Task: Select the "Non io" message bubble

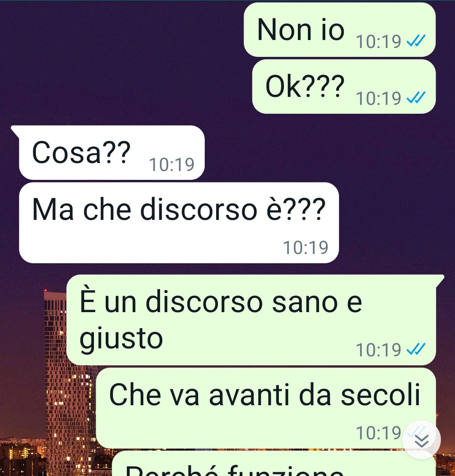Action: pos(340,30)
